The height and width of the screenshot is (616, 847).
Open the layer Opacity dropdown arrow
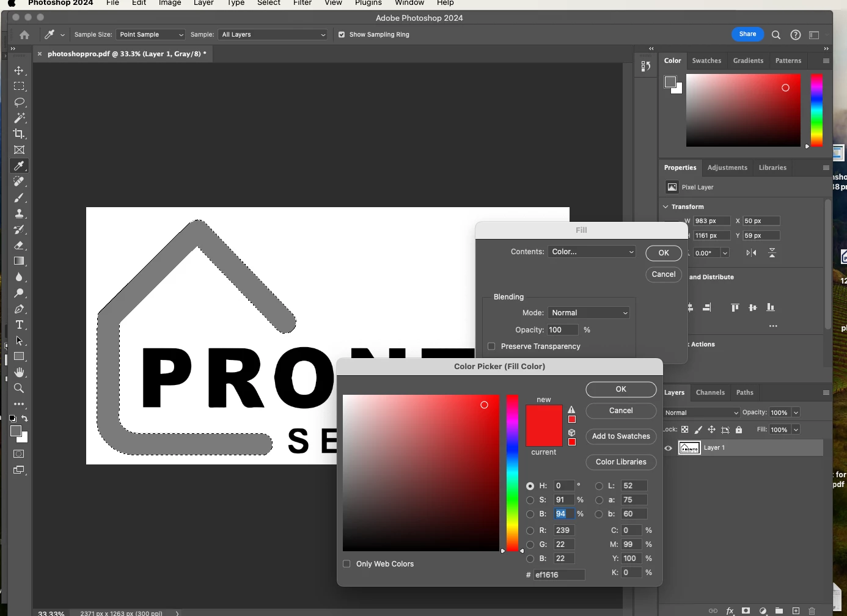click(796, 413)
